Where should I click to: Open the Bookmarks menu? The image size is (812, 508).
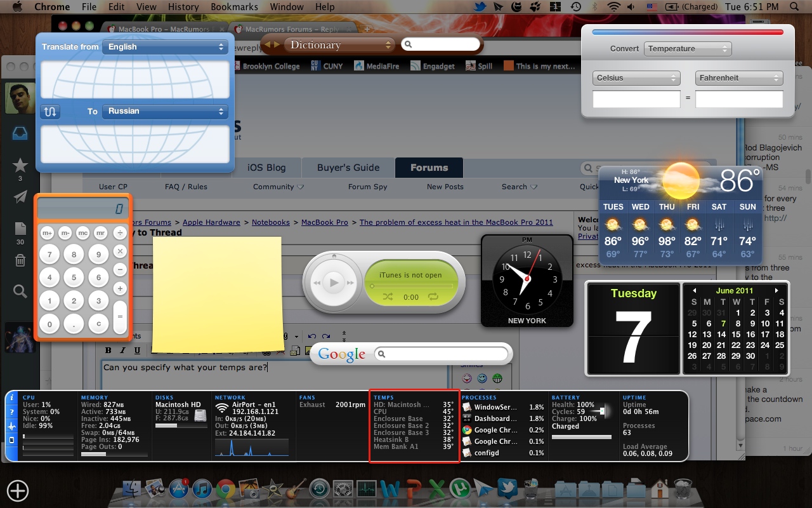[234, 7]
